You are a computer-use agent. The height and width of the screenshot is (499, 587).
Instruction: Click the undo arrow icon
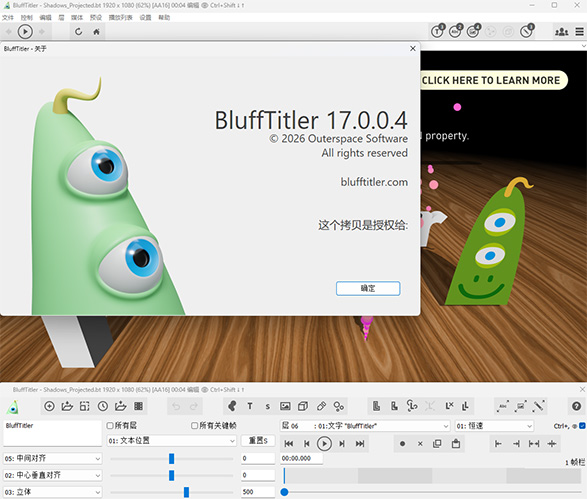point(176,406)
